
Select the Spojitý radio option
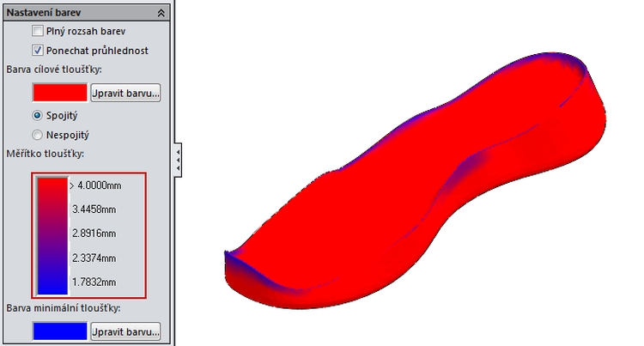[x=37, y=115]
